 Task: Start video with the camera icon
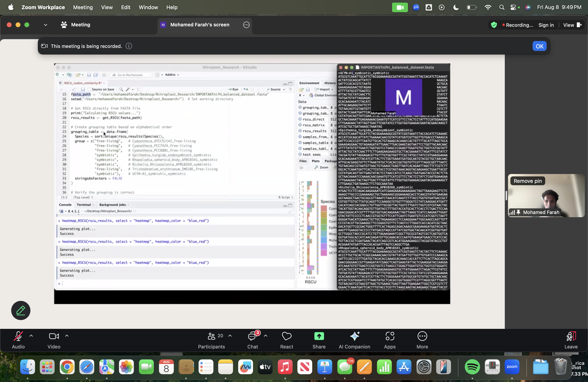tap(54, 336)
